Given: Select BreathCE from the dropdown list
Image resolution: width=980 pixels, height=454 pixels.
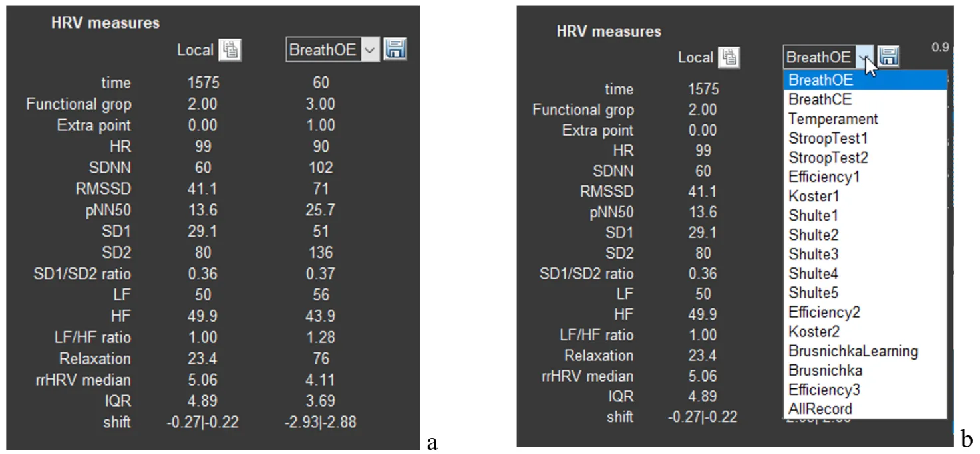Looking at the screenshot, I should coord(820,100).
